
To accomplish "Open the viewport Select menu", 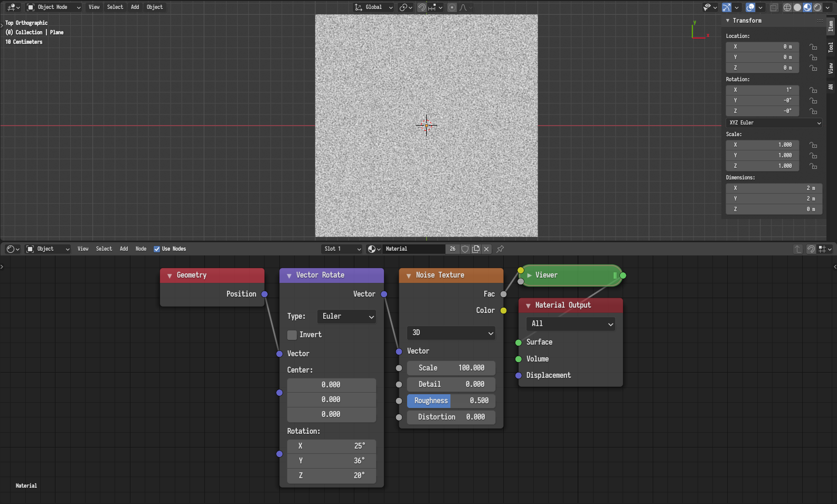I will click(x=115, y=7).
